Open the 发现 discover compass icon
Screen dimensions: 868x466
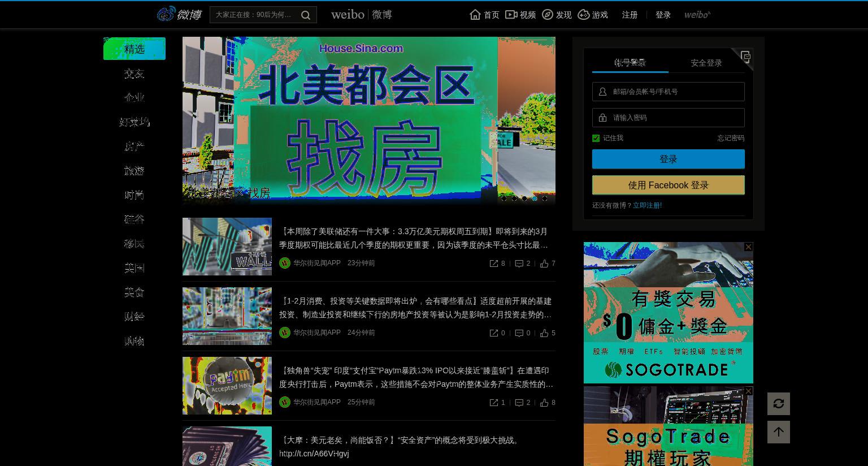[547, 15]
